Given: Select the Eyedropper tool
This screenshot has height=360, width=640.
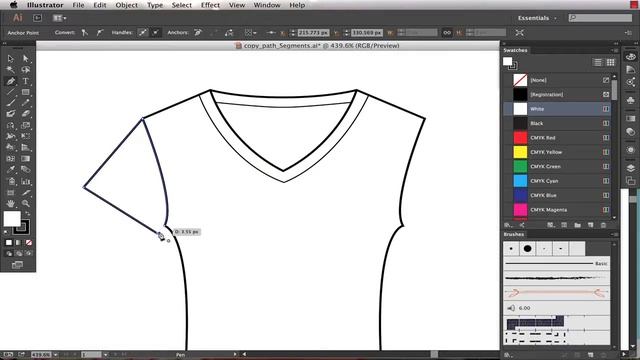Looking at the screenshot, I should pyautogui.click(x=11, y=169).
